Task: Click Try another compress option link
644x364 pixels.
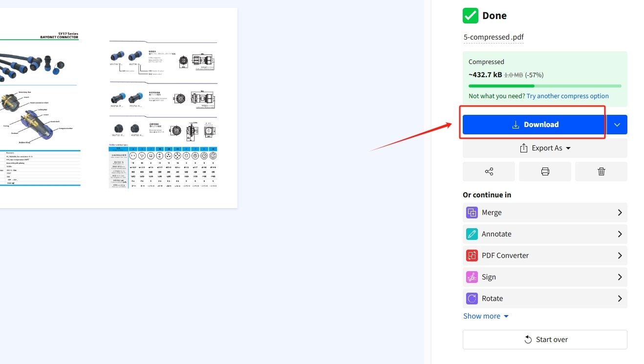Action: (x=568, y=96)
